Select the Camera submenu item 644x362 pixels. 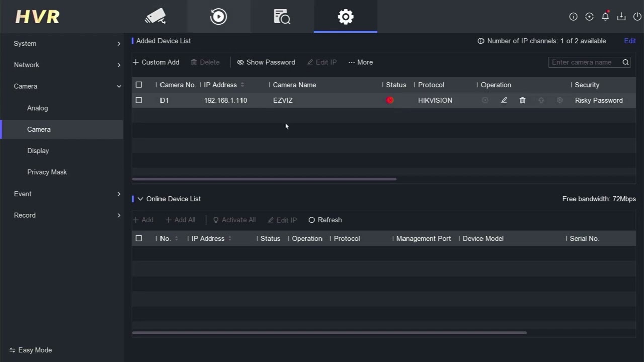click(x=61, y=129)
